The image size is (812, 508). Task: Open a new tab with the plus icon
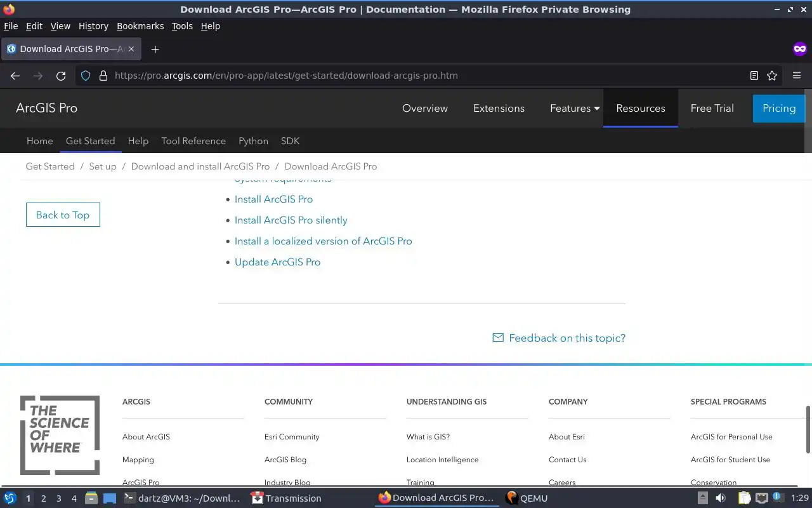155,49
